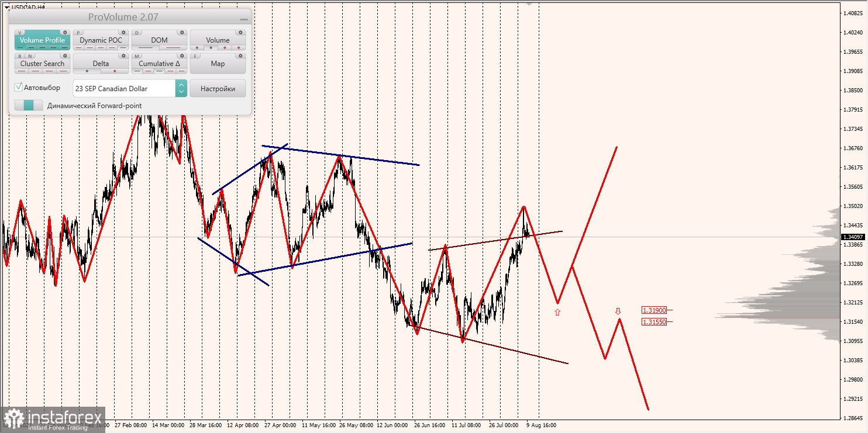Activate the Volume Profile button

(x=42, y=40)
